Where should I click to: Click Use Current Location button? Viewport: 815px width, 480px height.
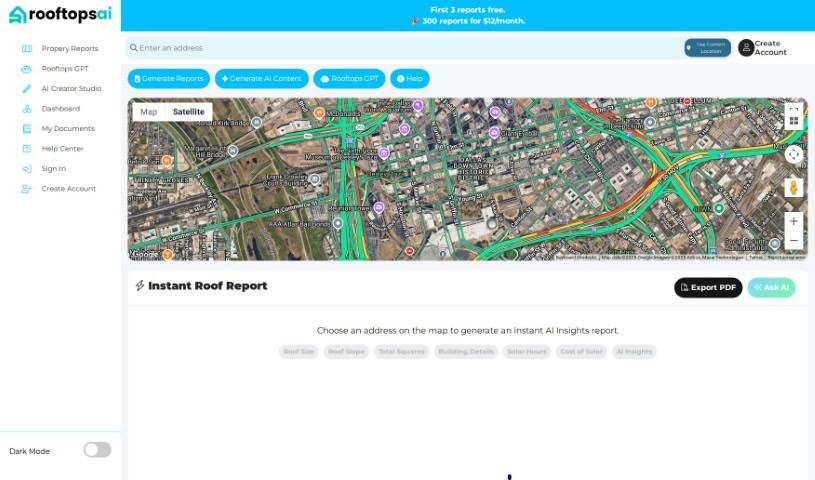tap(707, 48)
